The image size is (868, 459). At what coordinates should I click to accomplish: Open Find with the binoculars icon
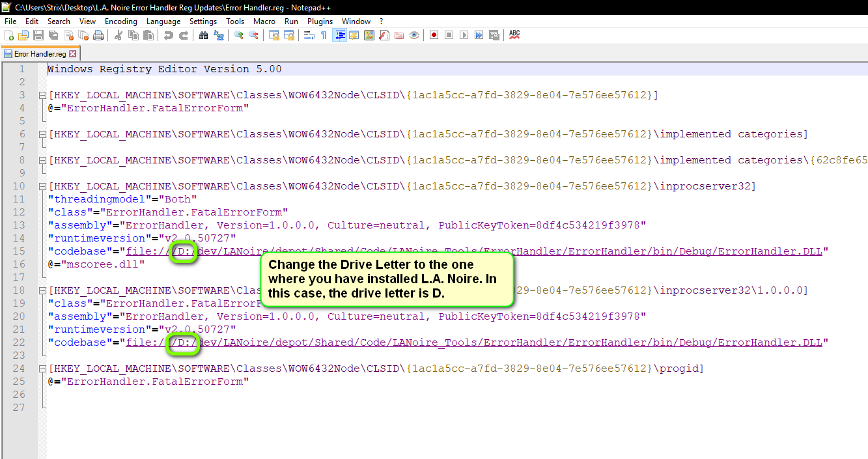tap(204, 35)
